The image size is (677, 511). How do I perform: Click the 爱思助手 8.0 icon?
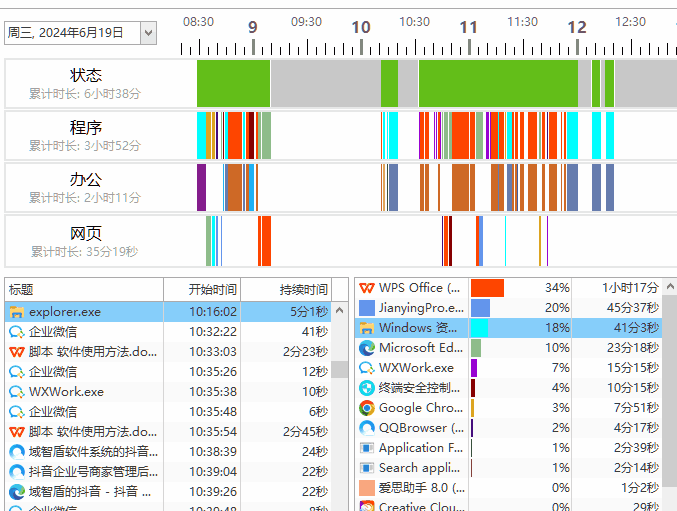pyautogui.click(x=367, y=488)
